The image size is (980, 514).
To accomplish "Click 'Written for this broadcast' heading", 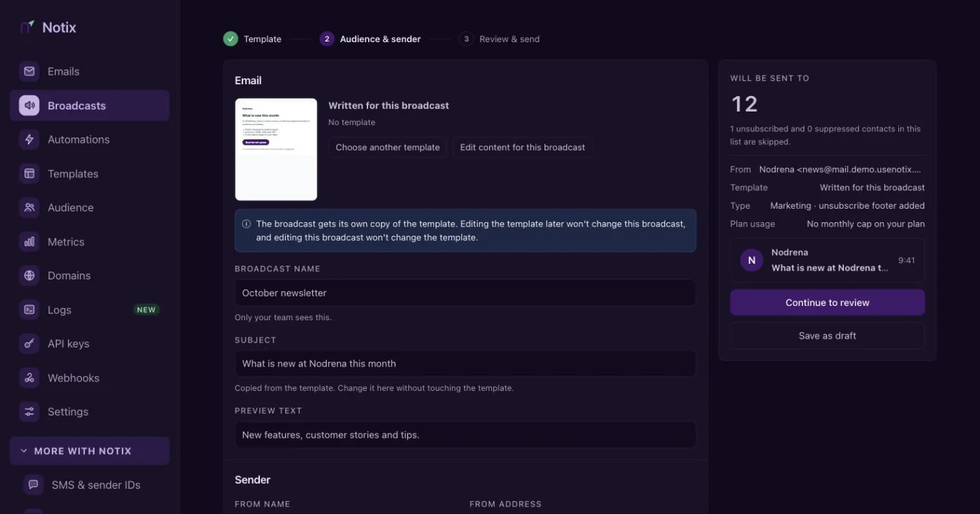I will point(389,105).
